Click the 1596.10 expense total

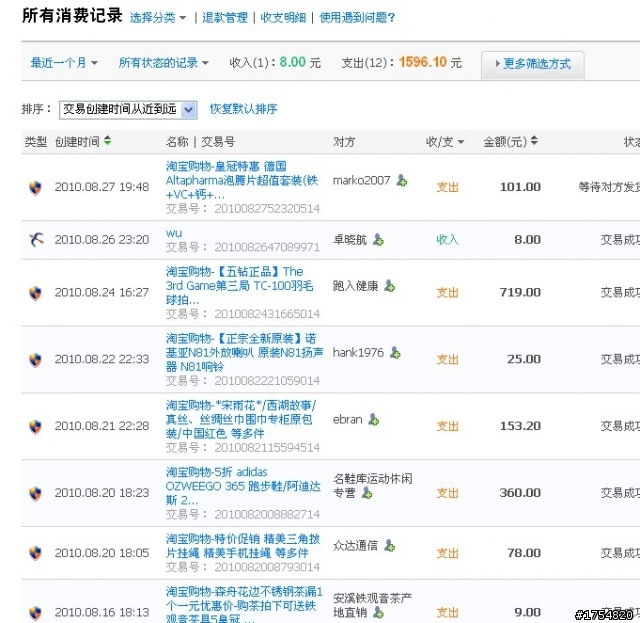tap(423, 62)
